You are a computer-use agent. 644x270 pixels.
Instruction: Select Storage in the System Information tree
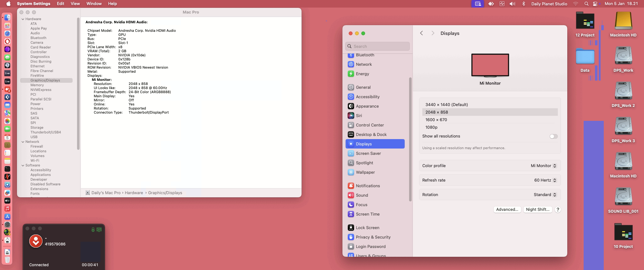pos(37,128)
